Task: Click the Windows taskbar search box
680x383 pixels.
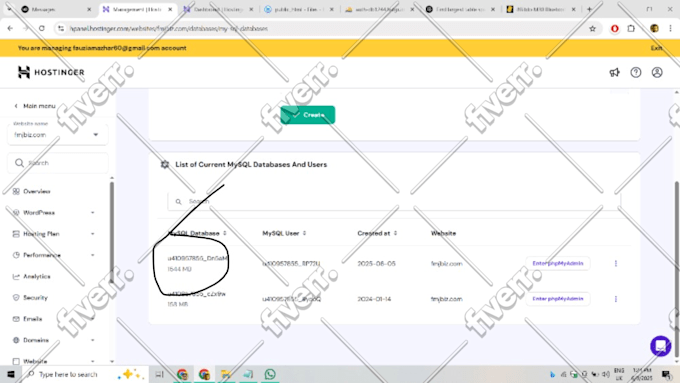Action: [85, 374]
